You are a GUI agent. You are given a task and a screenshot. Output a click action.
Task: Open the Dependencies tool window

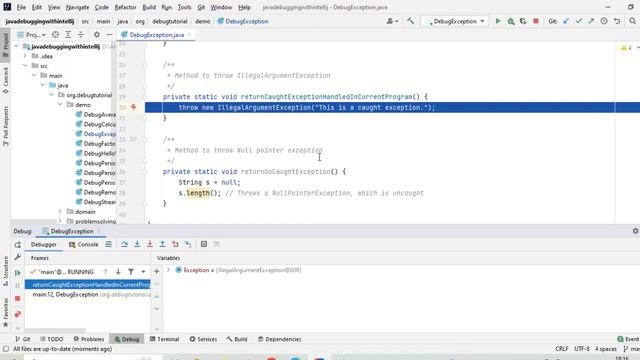pyautogui.click(x=280, y=339)
